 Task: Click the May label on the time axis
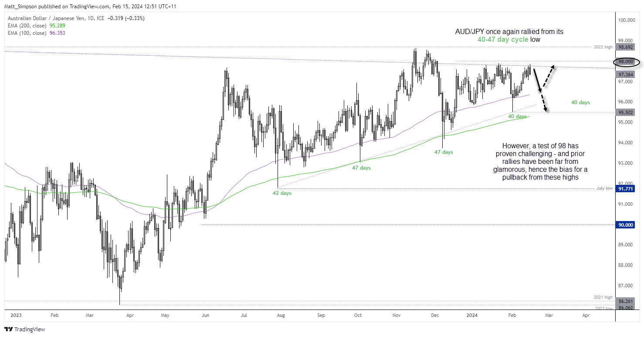pyautogui.click(x=165, y=315)
